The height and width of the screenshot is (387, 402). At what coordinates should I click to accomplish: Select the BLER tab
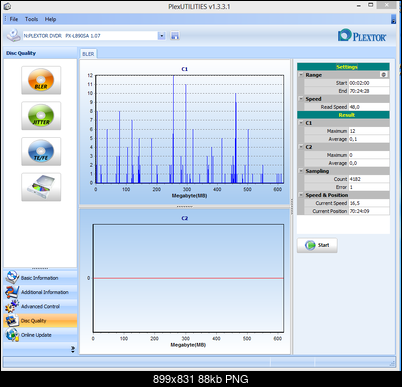click(x=88, y=54)
